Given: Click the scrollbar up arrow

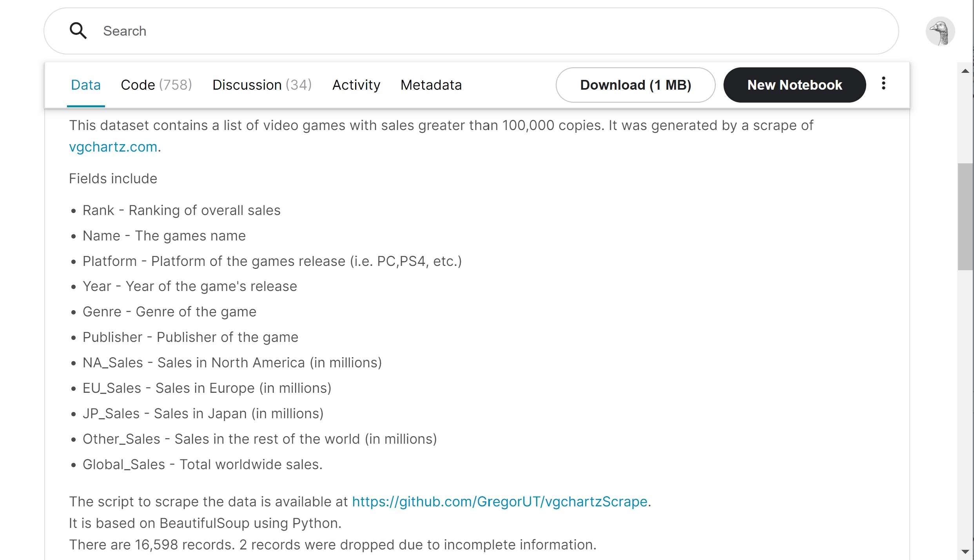Looking at the screenshot, I should (965, 70).
